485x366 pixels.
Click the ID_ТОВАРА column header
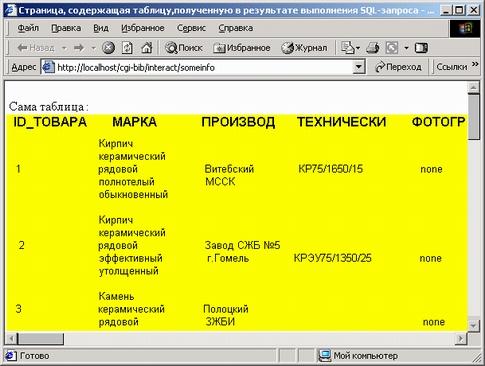coord(50,122)
